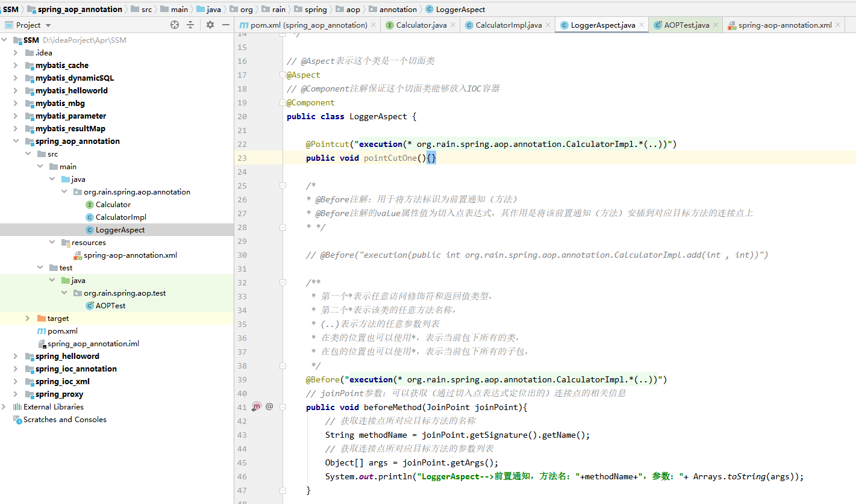Fold the block comment starting at line 25
The height and width of the screenshot is (504, 856).
282,186
